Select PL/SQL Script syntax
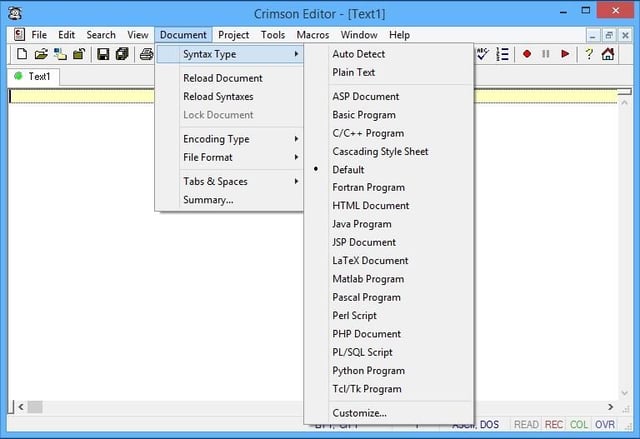 (x=389, y=352)
